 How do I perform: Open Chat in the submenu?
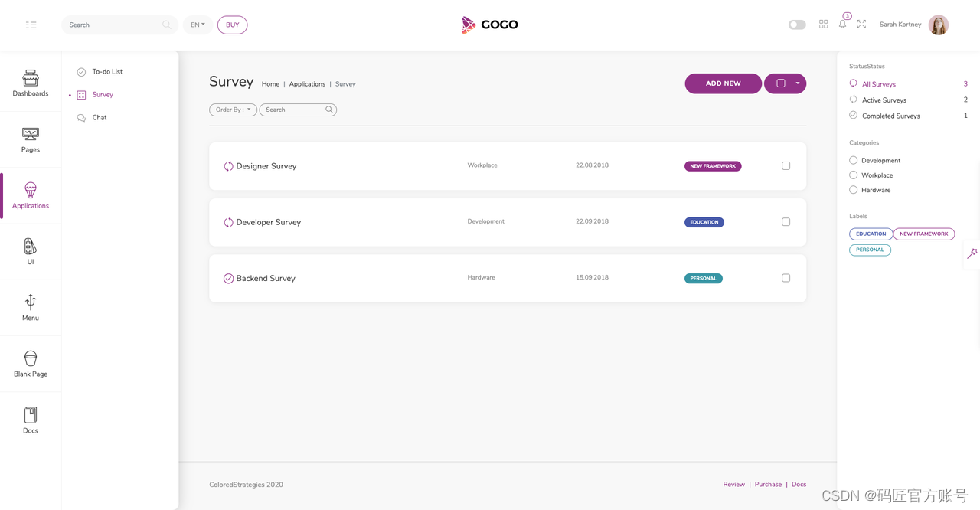pos(92,118)
